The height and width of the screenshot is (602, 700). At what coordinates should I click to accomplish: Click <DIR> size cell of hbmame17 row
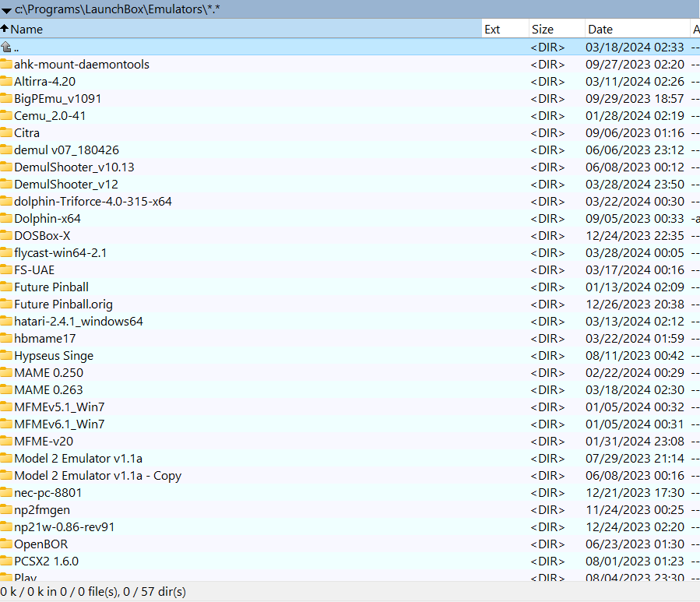pyautogui.click(x=547, y=339)
